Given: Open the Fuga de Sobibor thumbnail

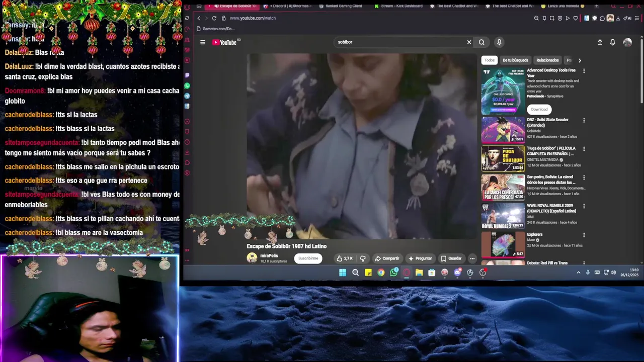Looking at the screenshot, I should 503,158.
